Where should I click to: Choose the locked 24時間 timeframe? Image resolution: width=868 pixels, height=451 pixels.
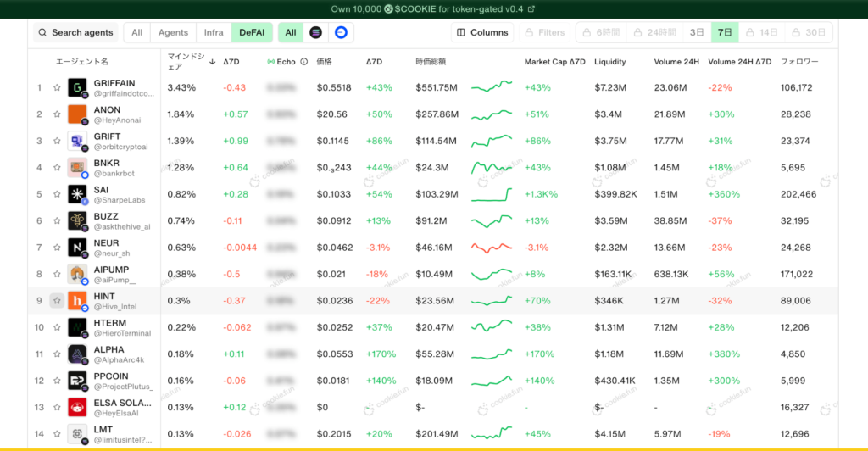(x=655, y=33)
